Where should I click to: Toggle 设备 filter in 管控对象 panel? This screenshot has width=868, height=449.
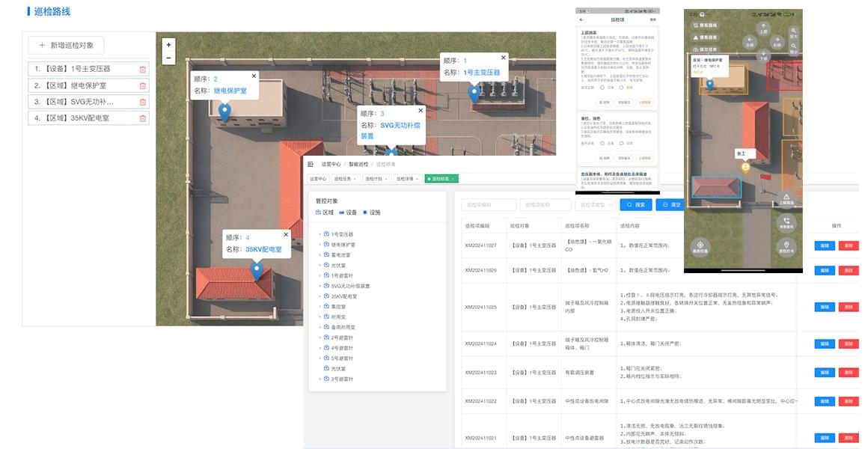(x=348, y=213)
